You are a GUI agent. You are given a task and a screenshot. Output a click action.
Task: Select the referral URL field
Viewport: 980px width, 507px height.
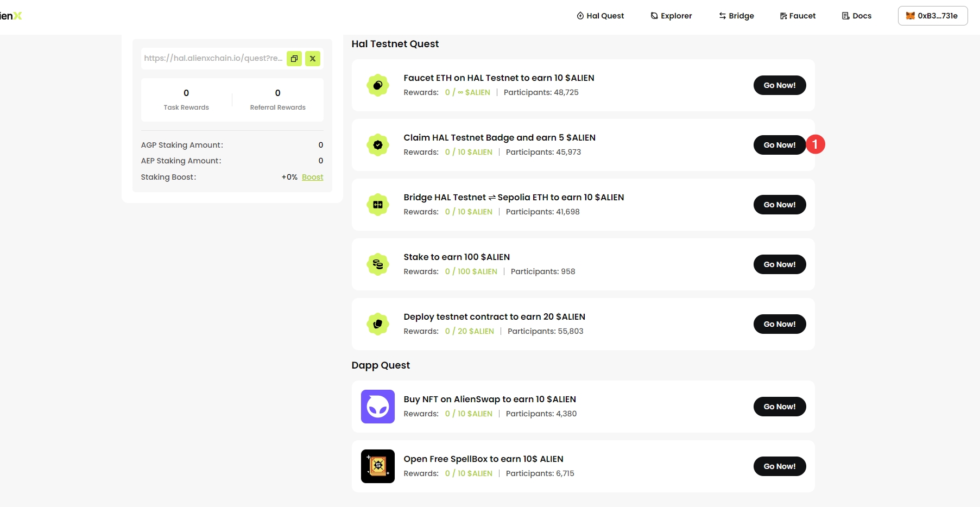[x=213, y=58]
